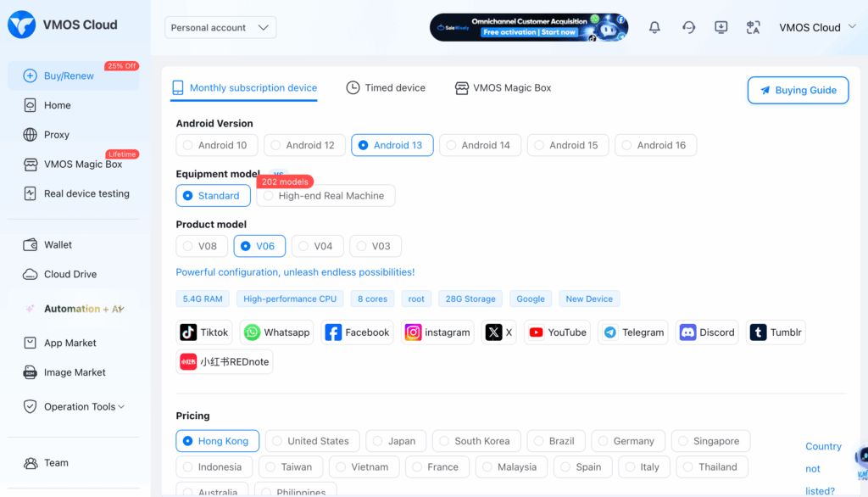Click the VMOS Cloud logo icon
Image resolution: width=868 pixels, height=497 pixels.
click(21, 25)
